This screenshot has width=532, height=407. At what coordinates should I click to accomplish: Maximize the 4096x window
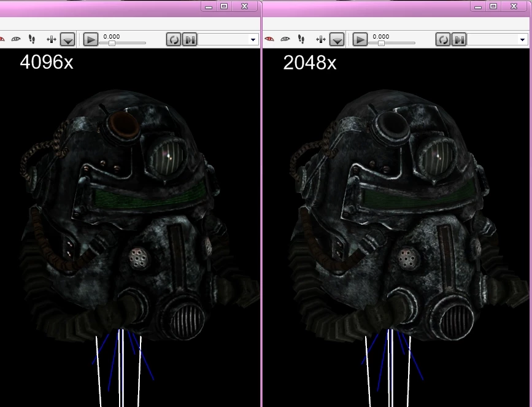(x=224, y=7)
